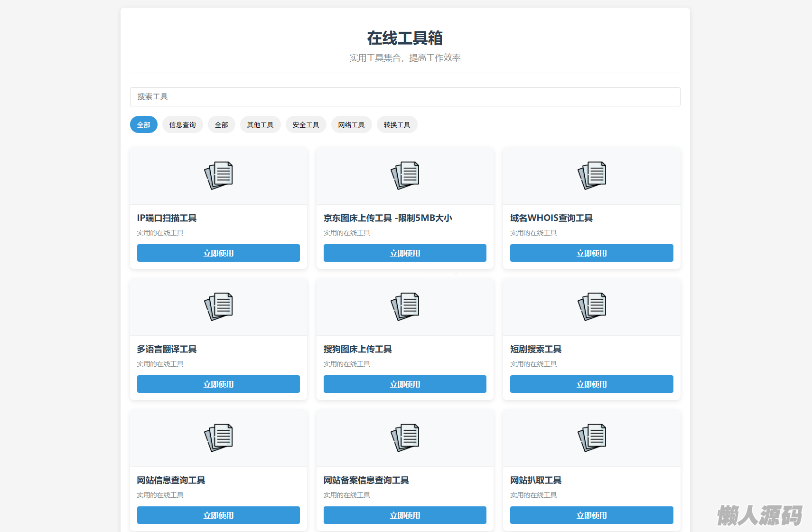Viewport: 812px width, 532px height.
Task: Select the 信息查询 category filter
Action: [x=182, y=125]
